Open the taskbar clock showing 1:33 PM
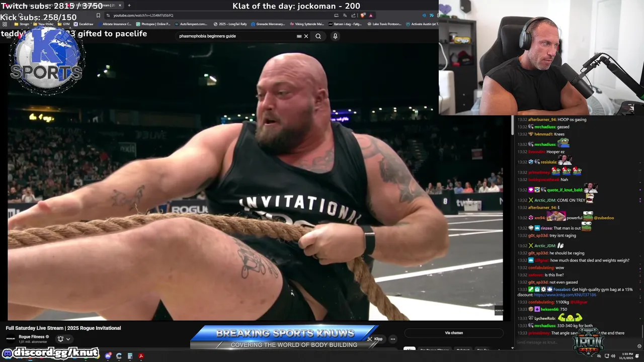Image resolution: width=644 pixels, height=362 pixels. click(627, 356)
